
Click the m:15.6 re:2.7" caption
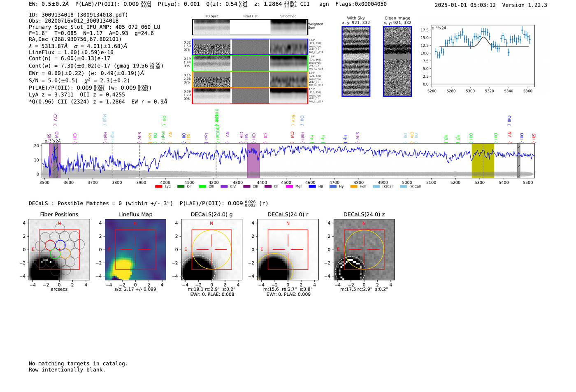[288, 289]
